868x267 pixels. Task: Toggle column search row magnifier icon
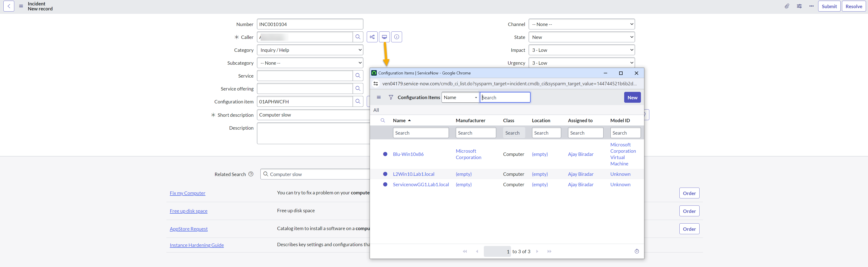tap(383, 121)
